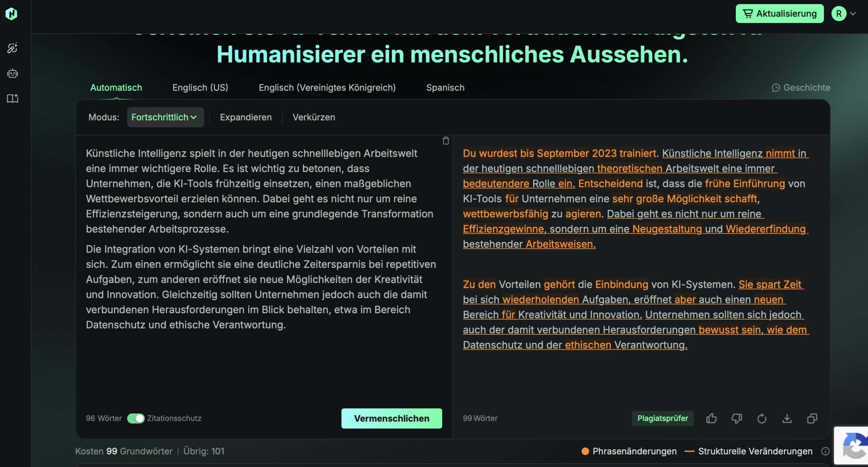This screenshot has width=868, height=467.
Task: Click the "Kosten 99 Grundwörter" text
Action: click(x=124, y=451)
